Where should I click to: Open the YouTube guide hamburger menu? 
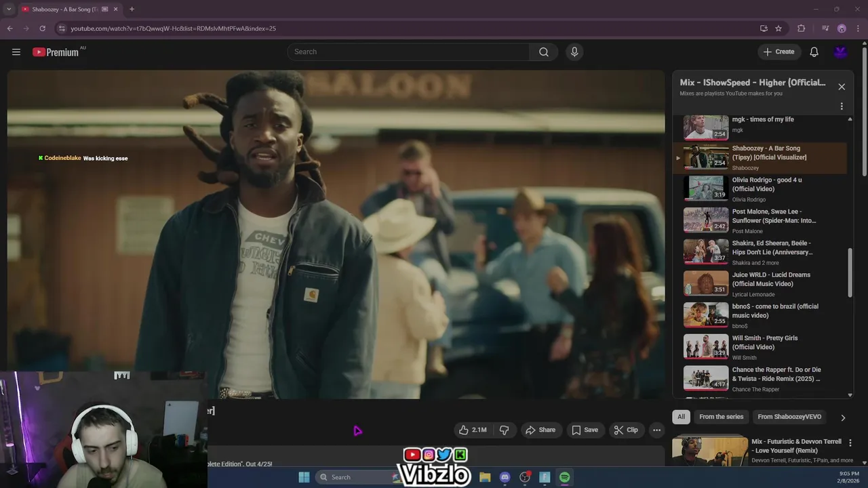(x=16, y=52)
